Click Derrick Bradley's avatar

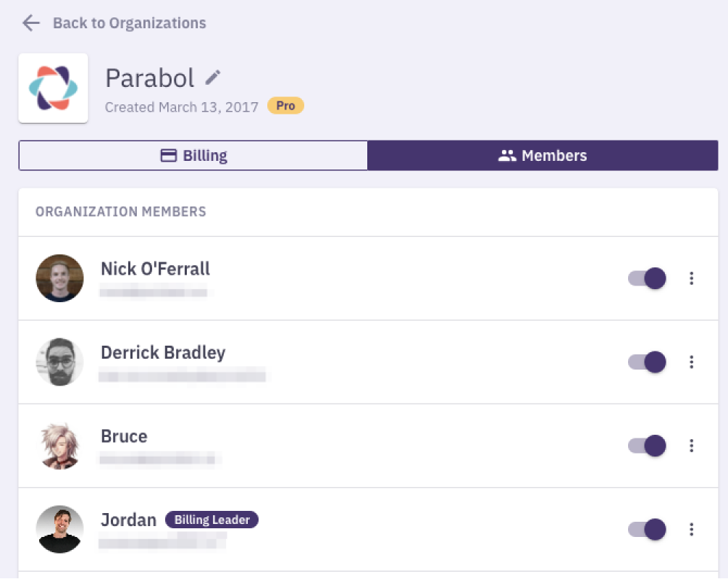tap(60, 362)
